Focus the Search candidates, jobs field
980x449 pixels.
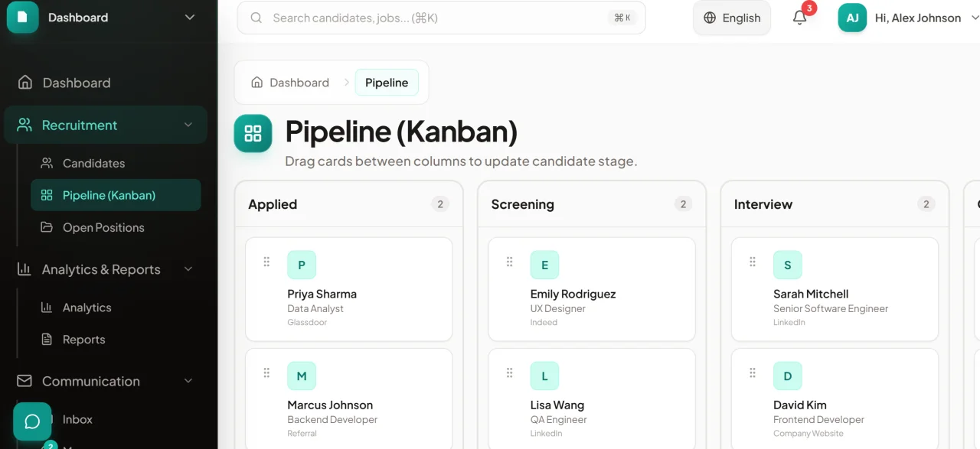441,18
